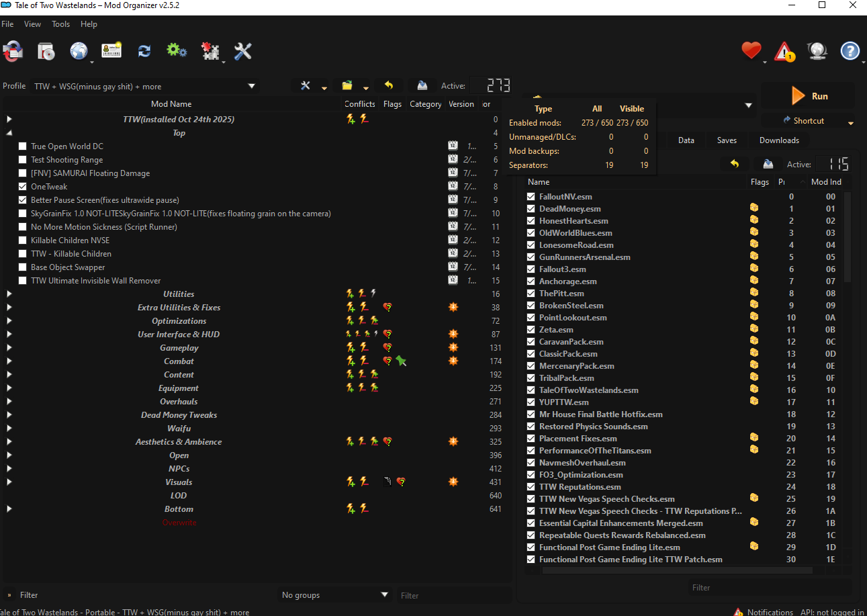Open the View menu
This screenshot has height=616, width=867.
(32, 24)
